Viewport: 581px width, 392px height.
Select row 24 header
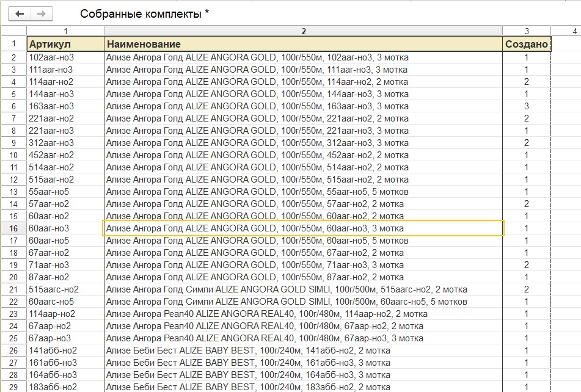[x=13, y=326]
